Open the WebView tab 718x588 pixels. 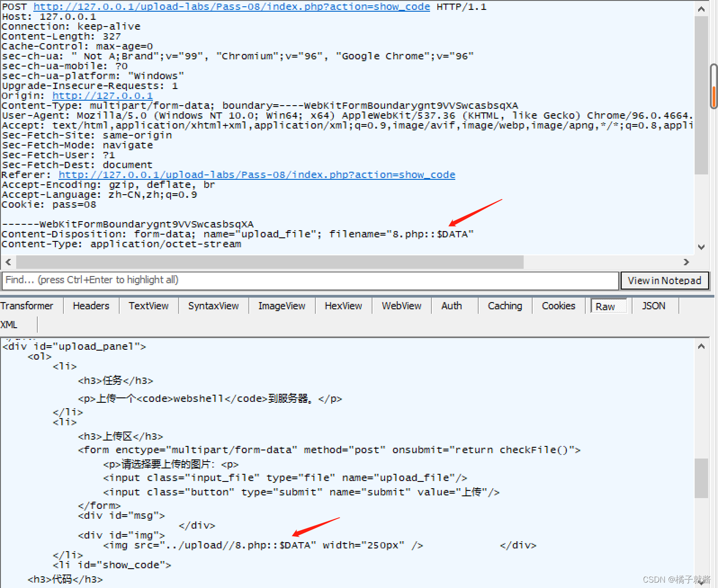tap(401, 306)
